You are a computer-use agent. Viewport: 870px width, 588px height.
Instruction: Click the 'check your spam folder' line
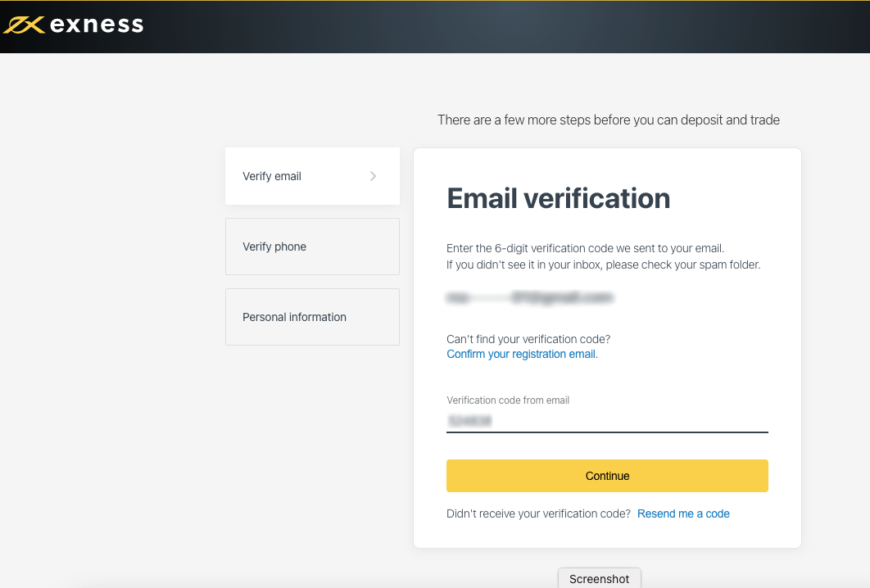coord(603,265)
